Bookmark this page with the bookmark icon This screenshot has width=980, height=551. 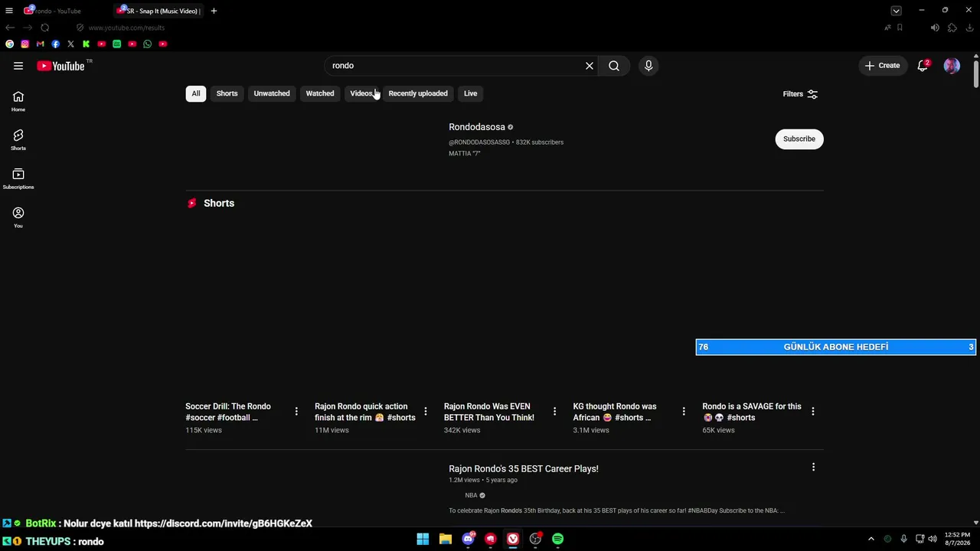[x=900, y=28]
